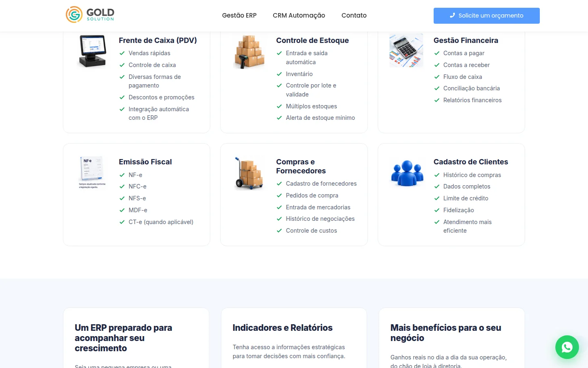This screenshot has height=368, width=588.
Task: Click the check mark beside Pedidos de compra
Action: point(279,195)
